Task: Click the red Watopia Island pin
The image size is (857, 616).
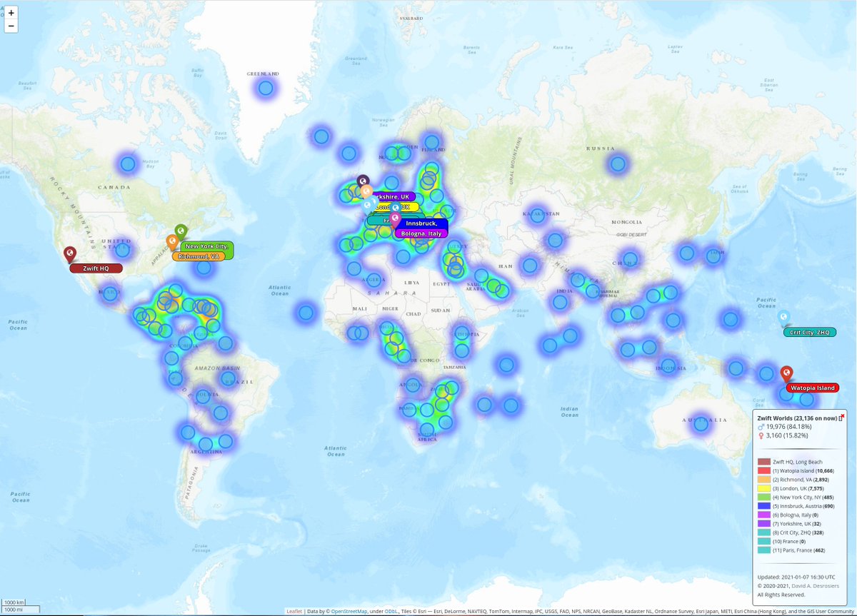Action: [786, 374]
